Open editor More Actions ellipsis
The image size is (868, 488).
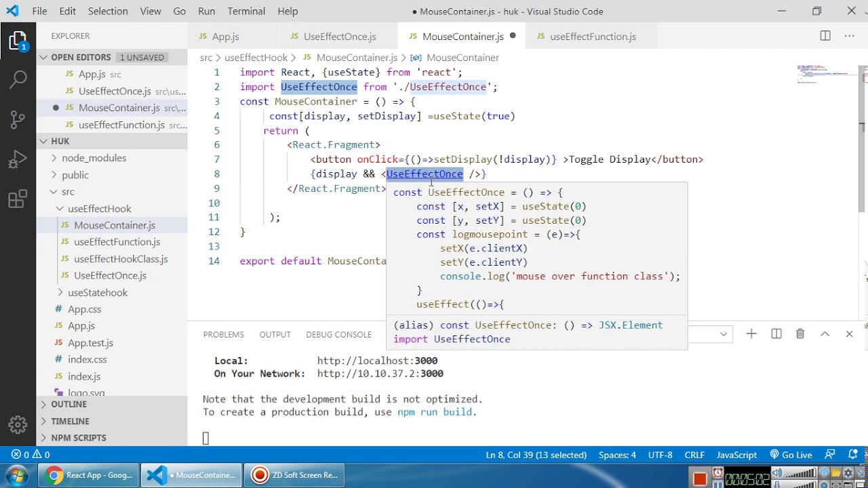pos(849,36)
